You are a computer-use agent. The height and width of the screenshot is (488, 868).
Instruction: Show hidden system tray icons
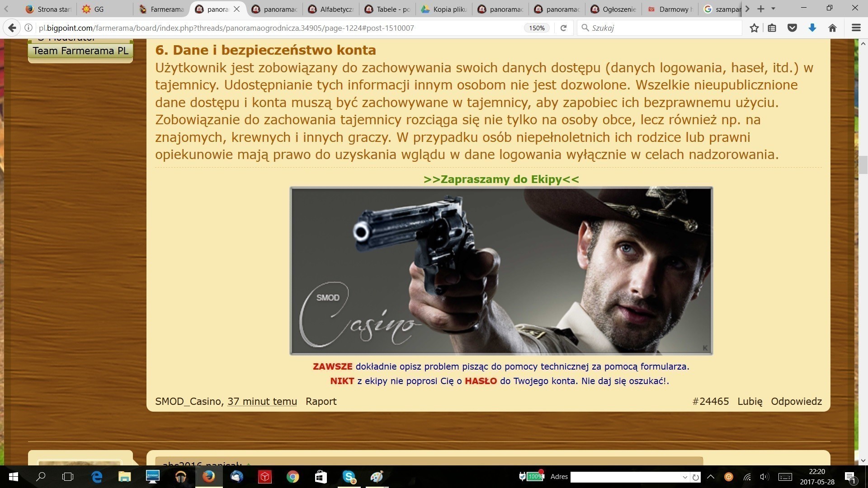710,477
